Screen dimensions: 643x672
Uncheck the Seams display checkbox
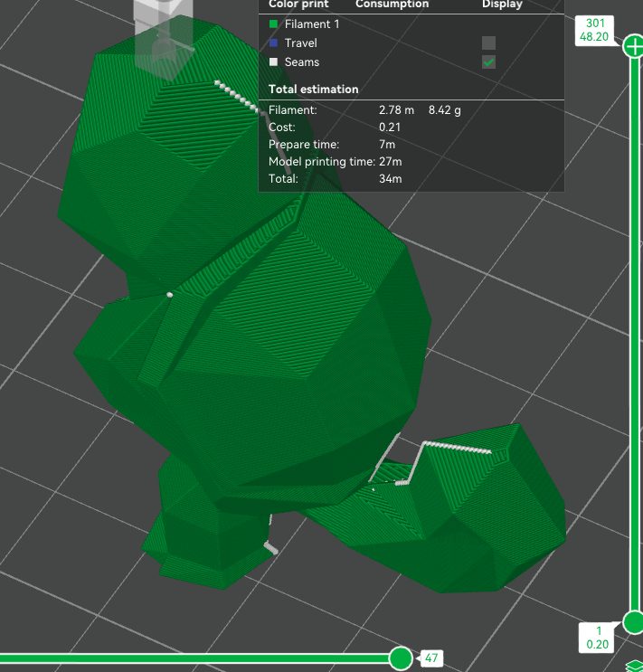(488, 62)
